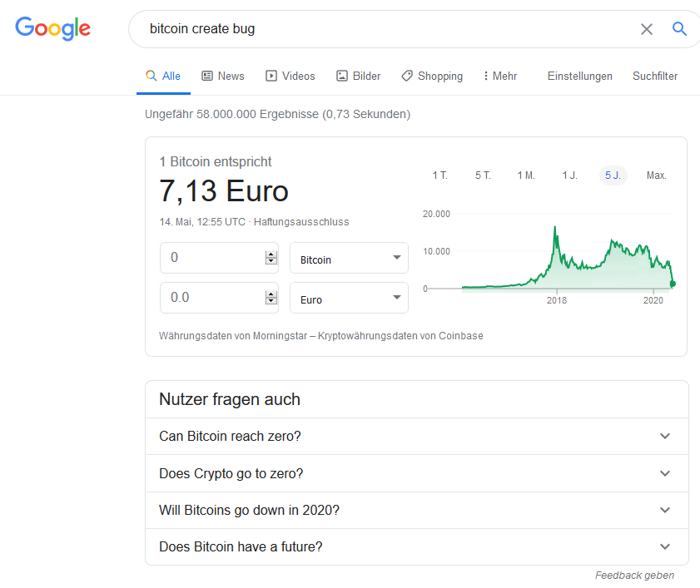Click the Morningstar and Coinbase data source text
The width and height of the screenshot is (700, 588).
321,335
